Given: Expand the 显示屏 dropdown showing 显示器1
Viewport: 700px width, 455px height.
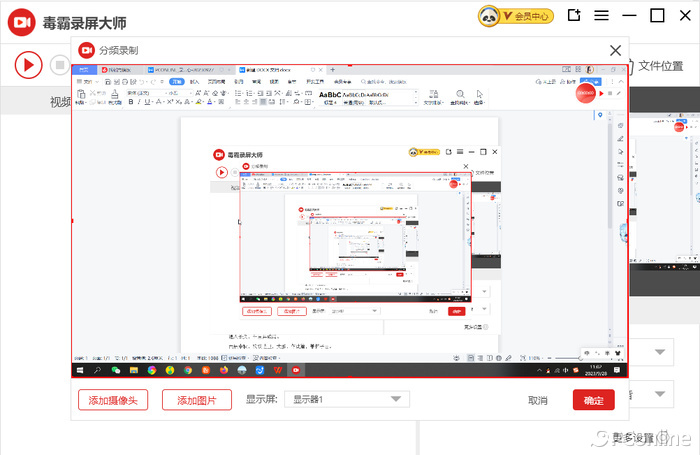Looking at the screenshot, I should point(347,399).
